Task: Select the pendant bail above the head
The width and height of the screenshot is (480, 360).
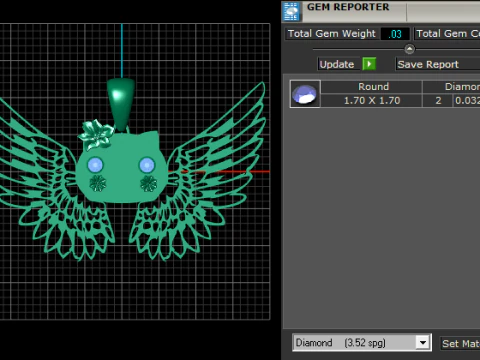Action: [121, 104]
